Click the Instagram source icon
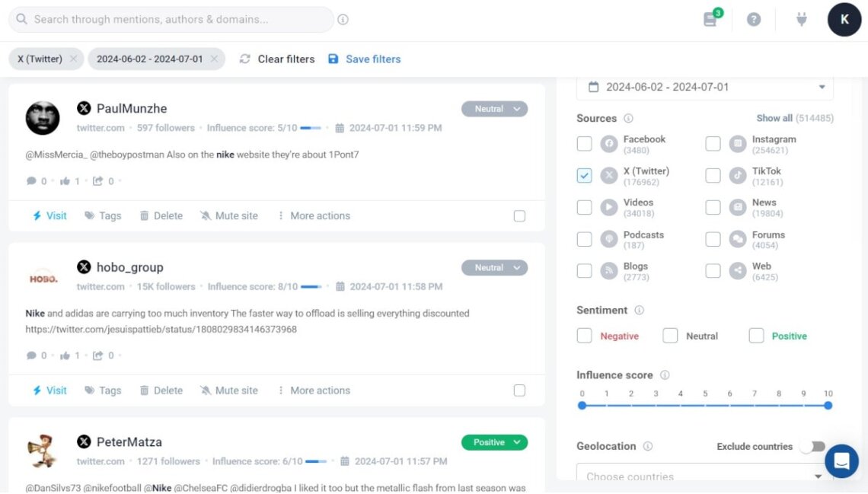868x494 pixels. point(737,144)
